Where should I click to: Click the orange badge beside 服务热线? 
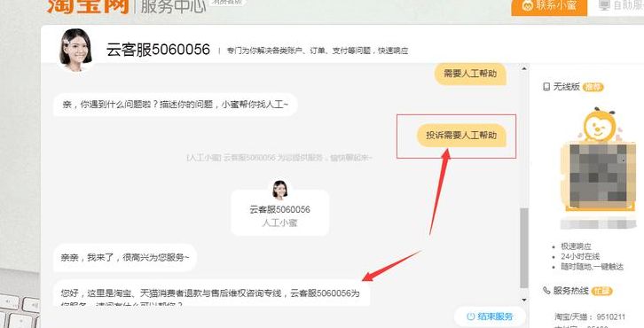coord(602,291)
